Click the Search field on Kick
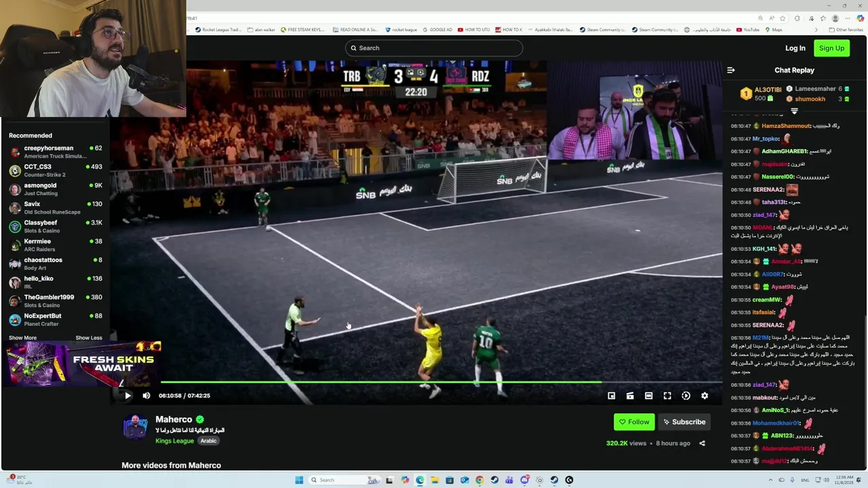This screenshot has height=488, width=868. tap(434, 48)
